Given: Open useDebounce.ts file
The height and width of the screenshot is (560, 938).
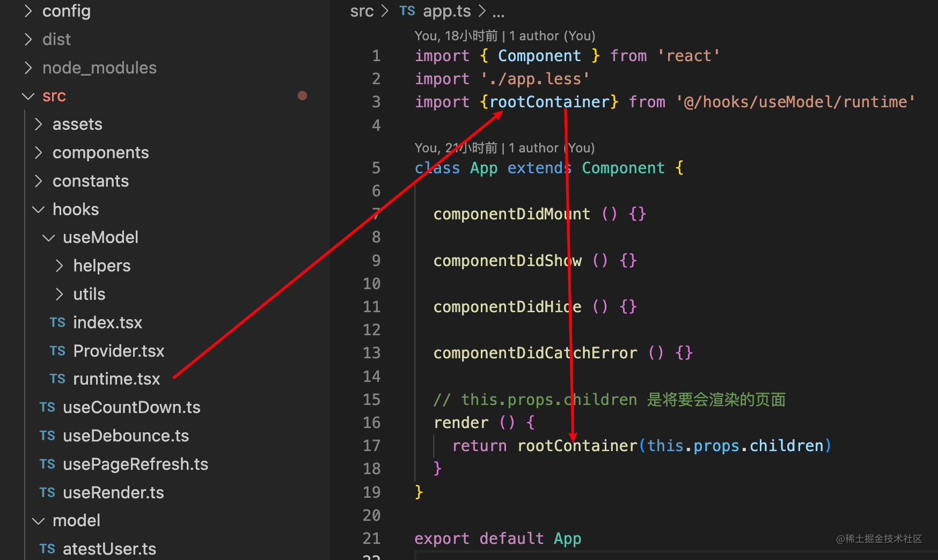Looking at the screenshot, I should (x=126, y=436).
